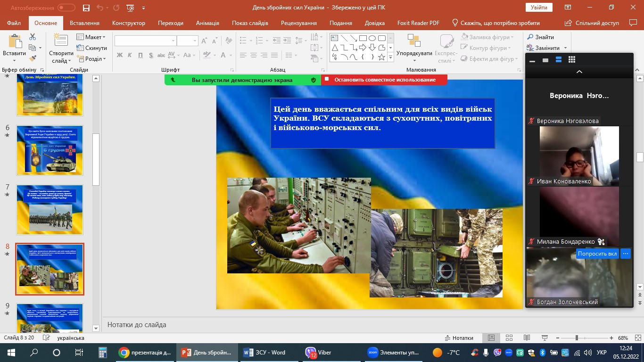Select the rectangle shape in shapes gallery
The height and width of the screenshot is (362, 644).
point(363,38)
